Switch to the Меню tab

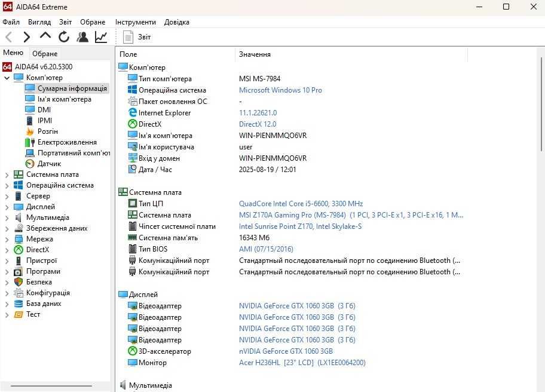pos(13,53)
